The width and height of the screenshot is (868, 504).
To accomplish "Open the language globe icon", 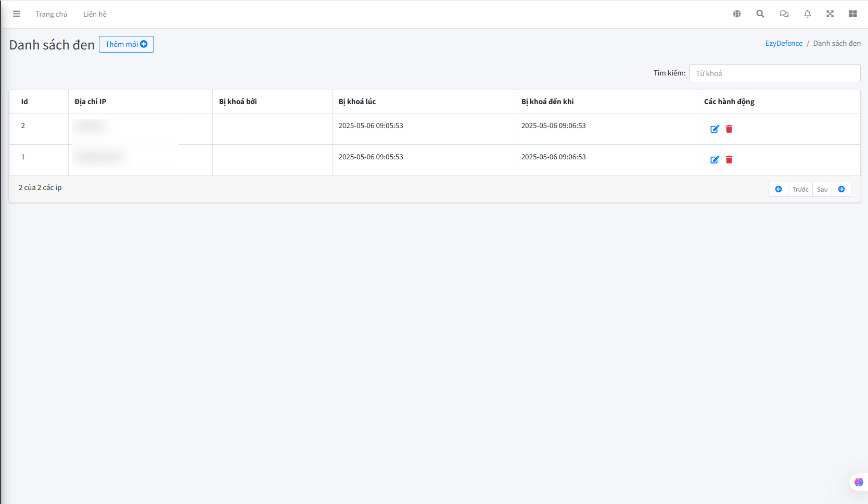I will (x=737, y=14).
